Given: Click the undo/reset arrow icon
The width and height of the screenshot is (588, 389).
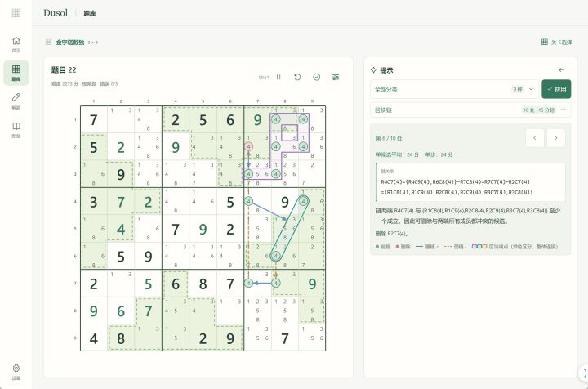Looking at the screenshot, I should pos(297,77).
